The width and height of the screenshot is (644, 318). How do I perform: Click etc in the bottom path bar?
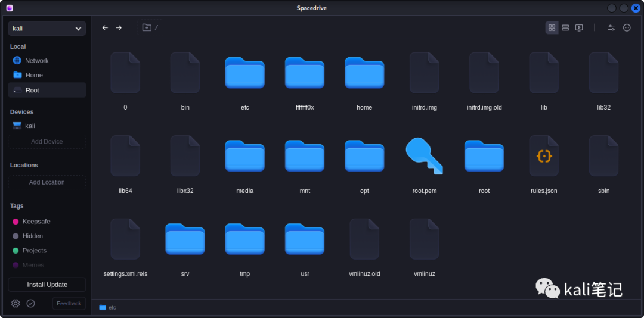pos(107,307)
